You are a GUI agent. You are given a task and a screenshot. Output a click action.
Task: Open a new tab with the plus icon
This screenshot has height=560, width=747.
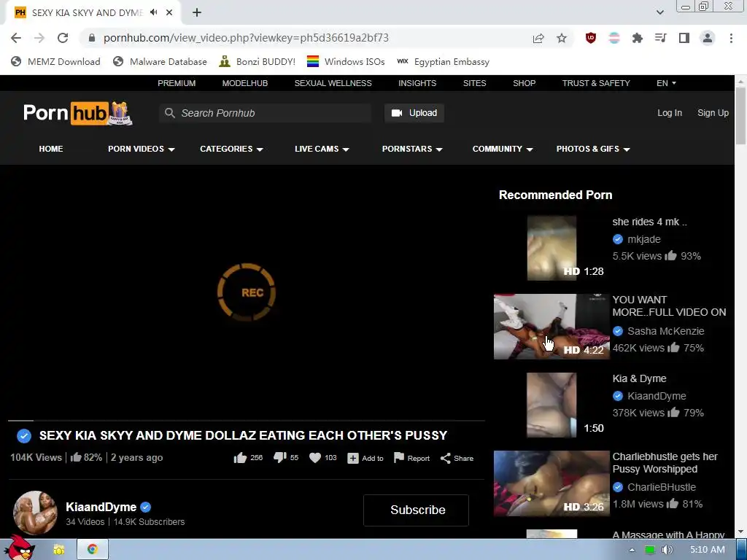197,13
